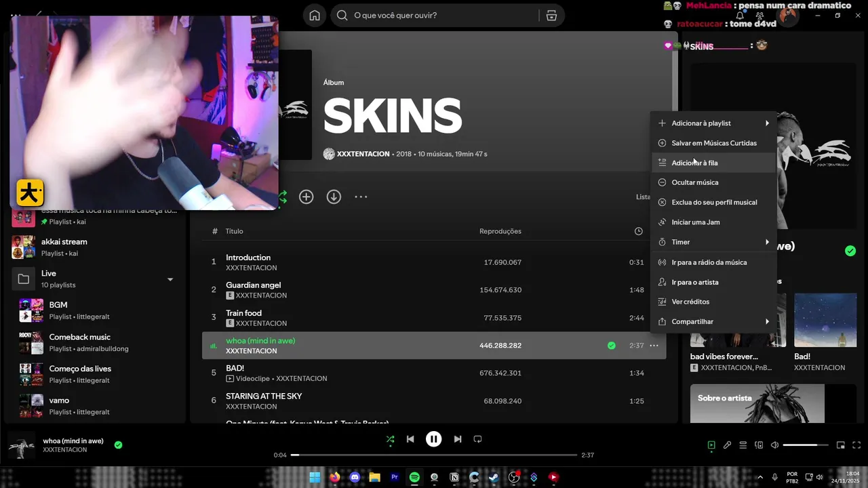The width and height of the screenshot is (868, 488).
Task: Seek in the song progress bar
Action: point(434,455)
